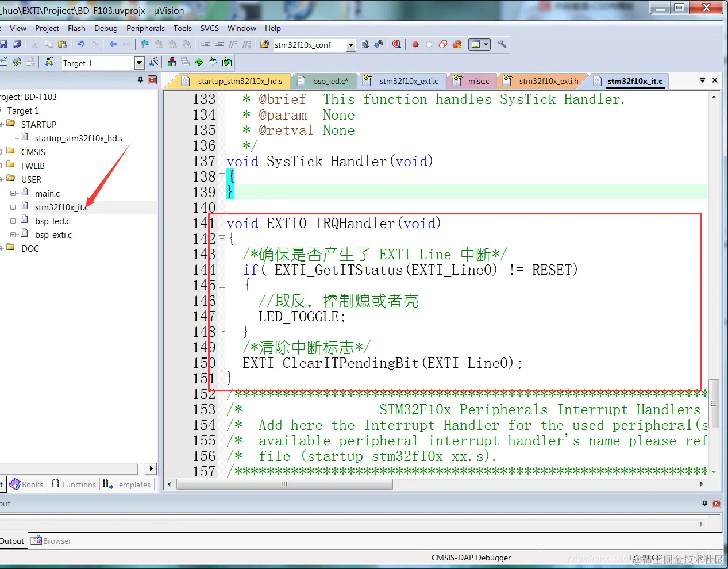Viewport: 728px width, 569px height.
Task: Select the CMSIS folder in project tree
Action: pos(33,152)
